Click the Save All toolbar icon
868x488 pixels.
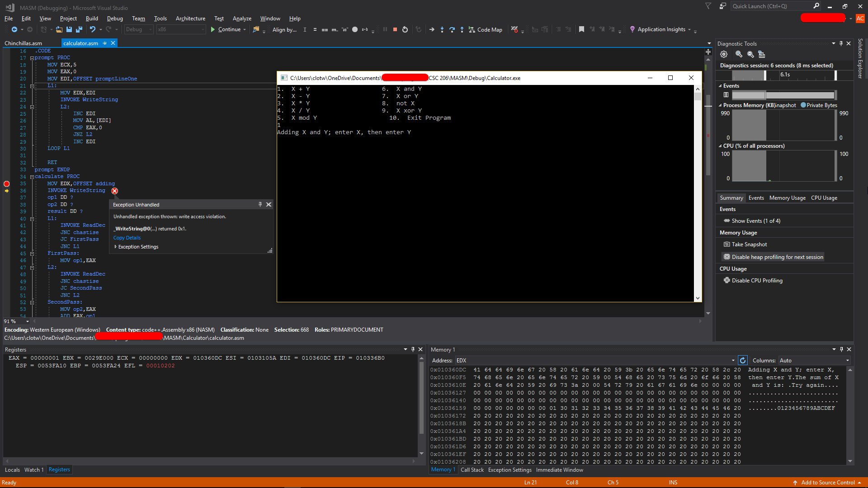coord(79,29)
